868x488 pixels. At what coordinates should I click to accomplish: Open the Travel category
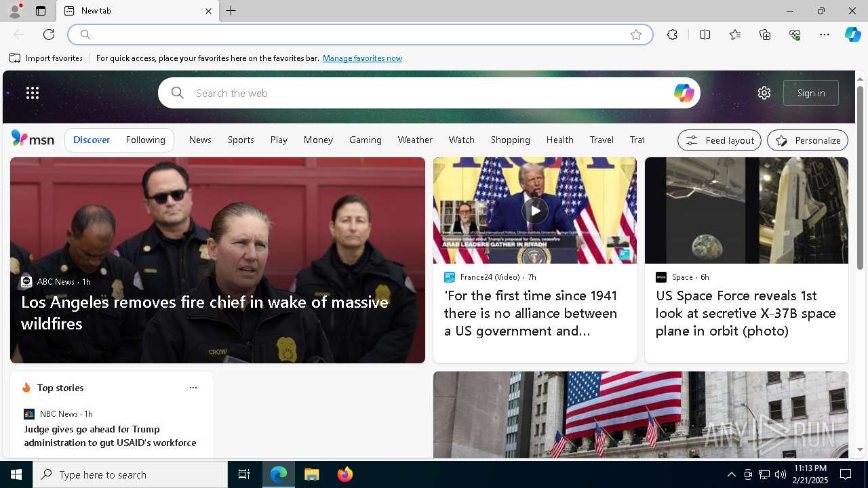(601, 140)
